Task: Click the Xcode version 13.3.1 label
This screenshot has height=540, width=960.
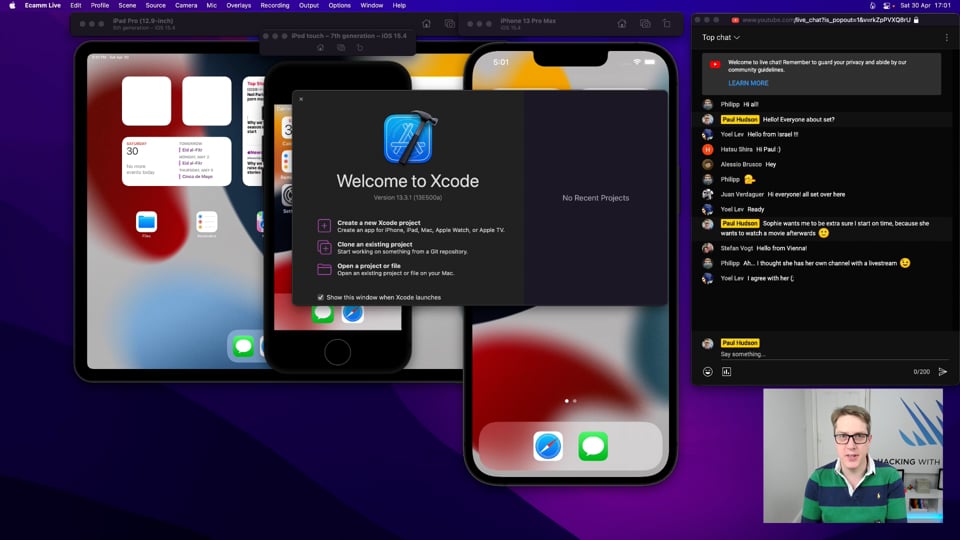Action: pos(408,198)
